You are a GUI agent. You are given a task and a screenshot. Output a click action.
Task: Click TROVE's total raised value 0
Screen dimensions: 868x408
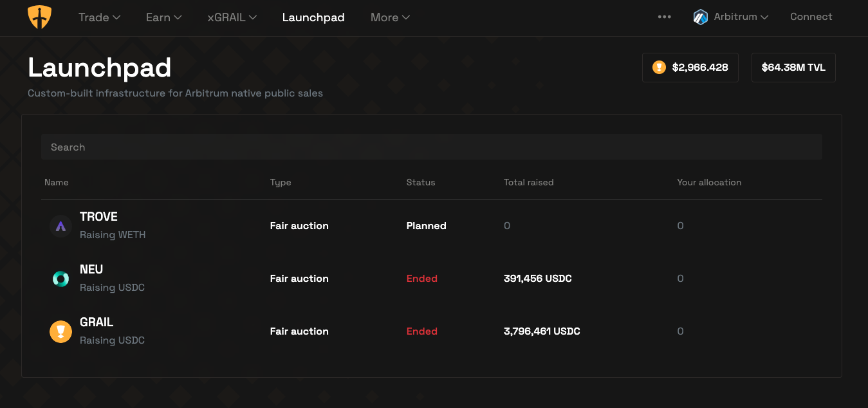507,226
